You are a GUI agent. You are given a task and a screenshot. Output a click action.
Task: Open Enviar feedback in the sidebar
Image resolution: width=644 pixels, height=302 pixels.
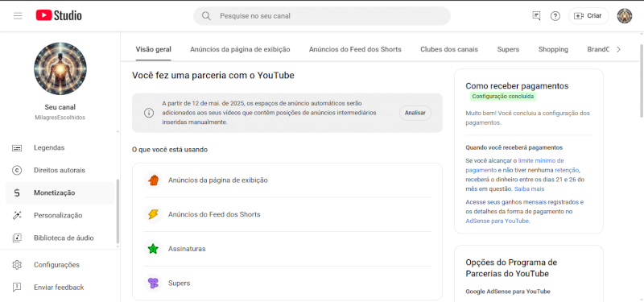pos(60,288)
